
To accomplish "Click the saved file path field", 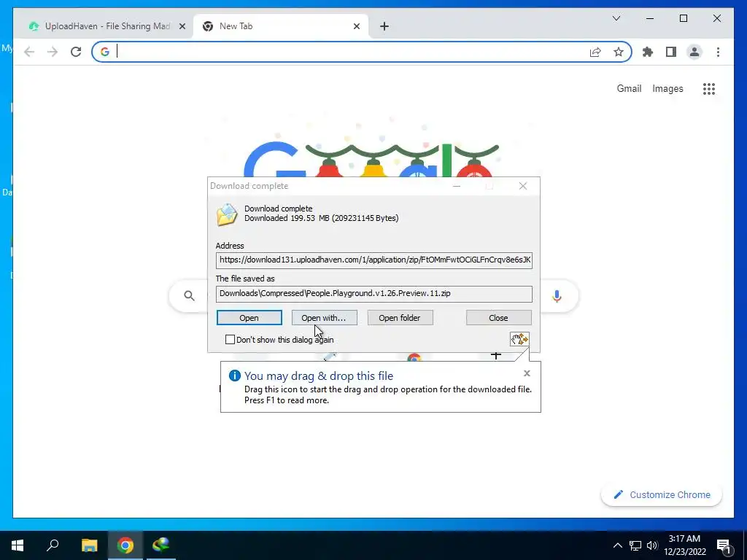I will [x=374, y=294].
